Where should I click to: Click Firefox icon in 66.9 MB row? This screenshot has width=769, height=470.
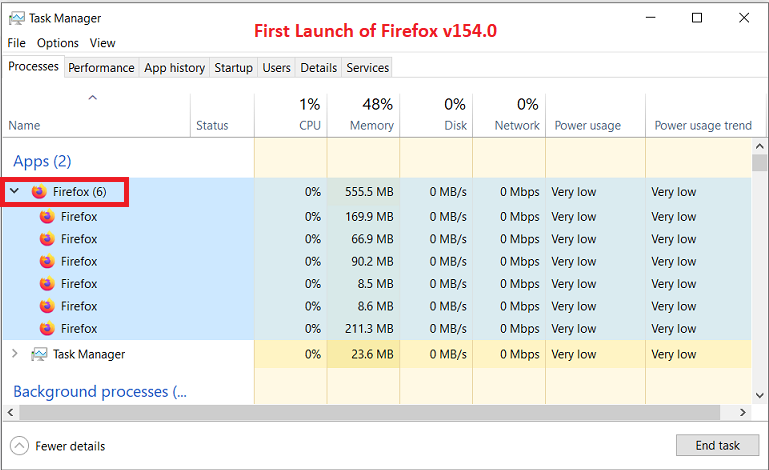coord(47,239)
